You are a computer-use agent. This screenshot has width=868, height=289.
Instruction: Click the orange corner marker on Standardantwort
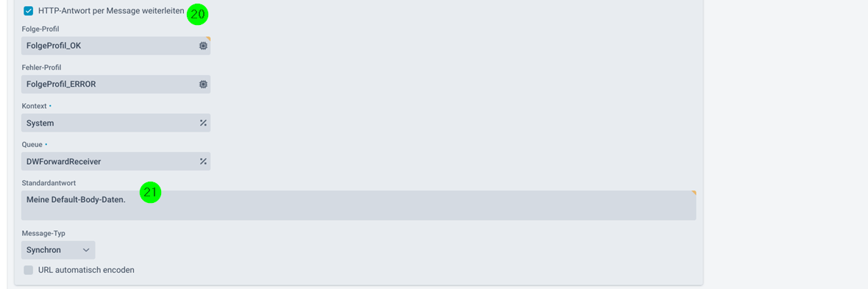(x=694, y=193)
